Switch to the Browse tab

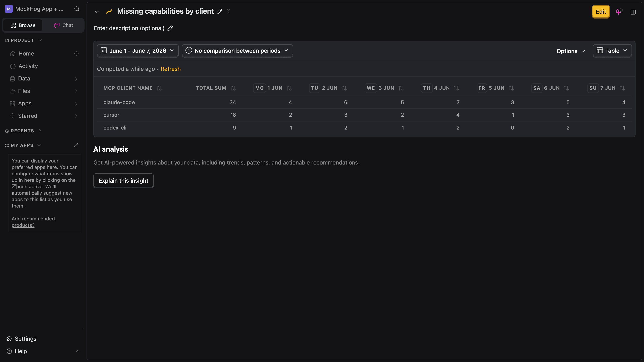[23, 25]
